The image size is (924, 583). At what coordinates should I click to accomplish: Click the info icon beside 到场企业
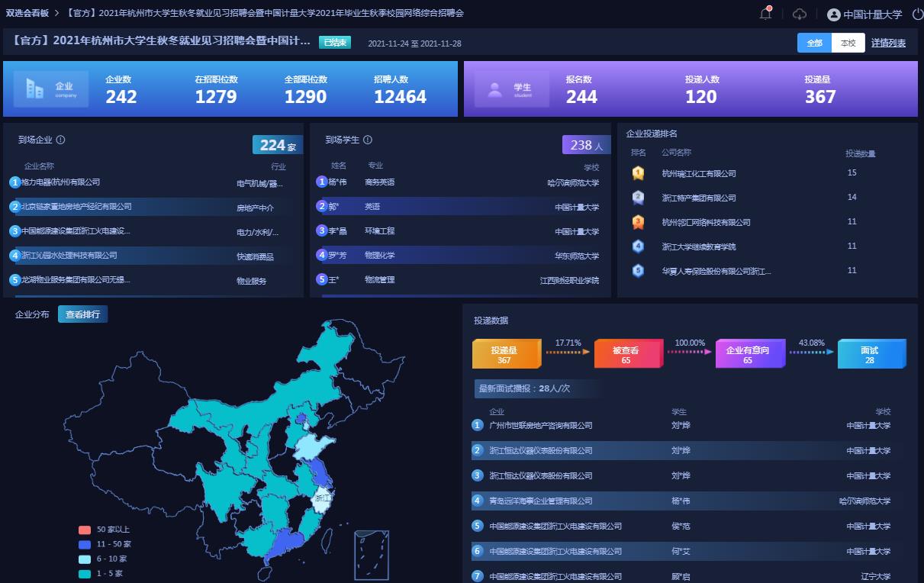pyautogui.click(x=61, y=140)
